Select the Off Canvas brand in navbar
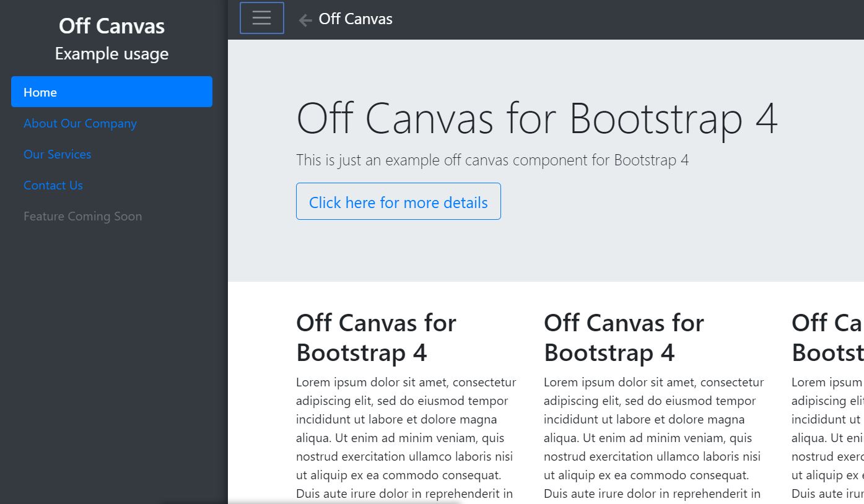Viewport: 864px width, 504px height. click(355, 19)
